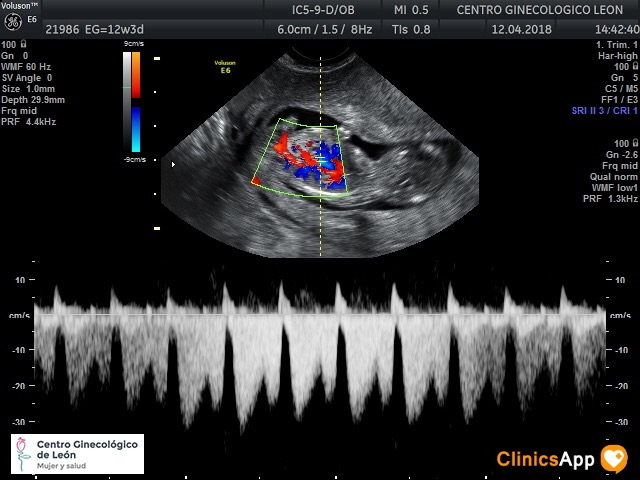Click the yellow Voluson E6 watermark
The image size is (640, 480).
point(225,66)
